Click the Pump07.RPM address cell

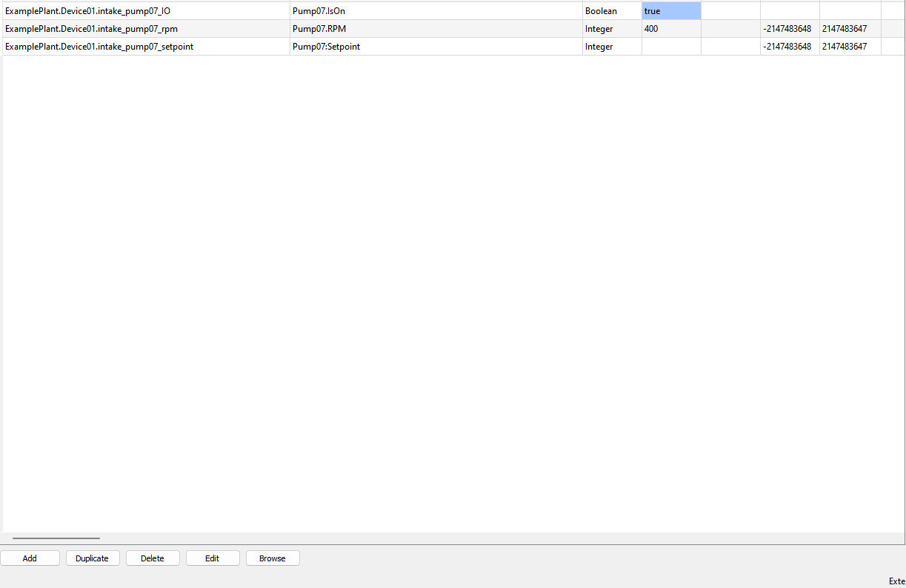[436, 29]
